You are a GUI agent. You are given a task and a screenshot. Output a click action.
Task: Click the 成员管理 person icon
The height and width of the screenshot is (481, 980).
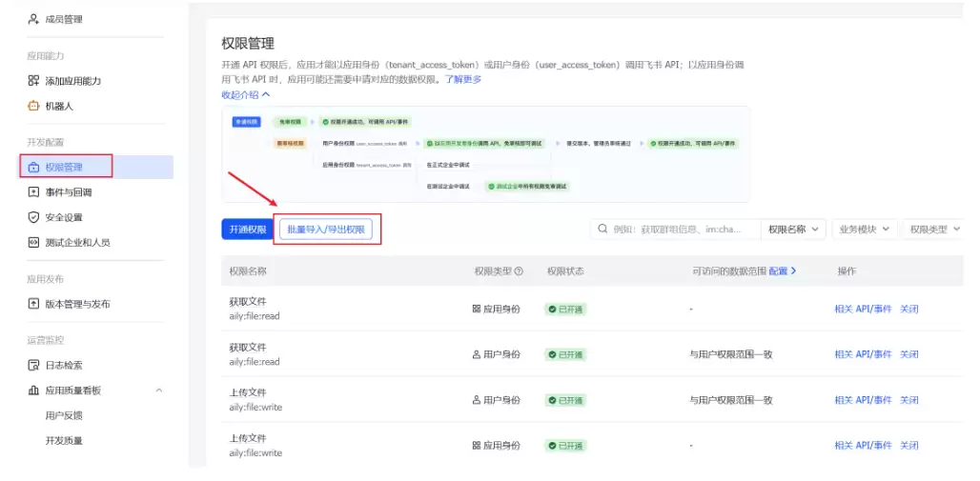coord(33,19)
